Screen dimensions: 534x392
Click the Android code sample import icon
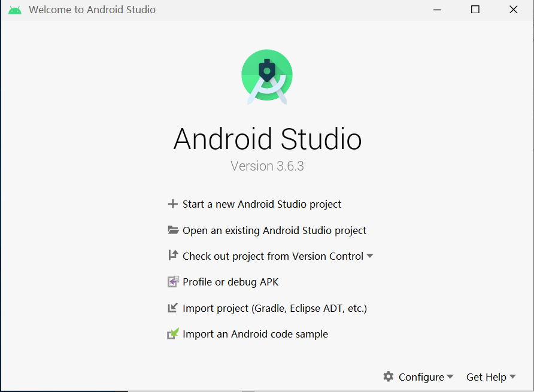[x=173, y=334]
